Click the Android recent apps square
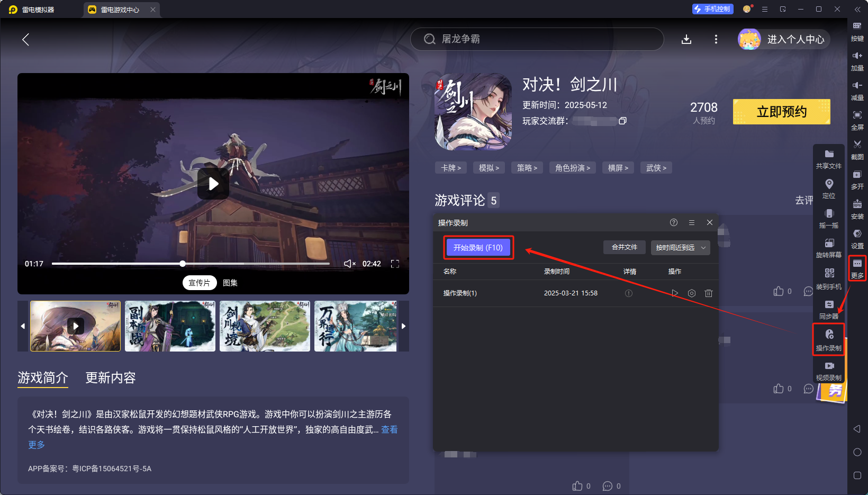 (857, 475)
